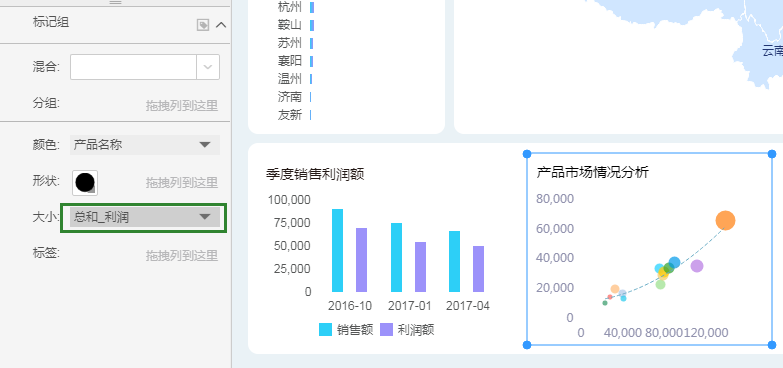Click the 分组 drop area placeholder
783x368 pixels.
coord(182,105)
